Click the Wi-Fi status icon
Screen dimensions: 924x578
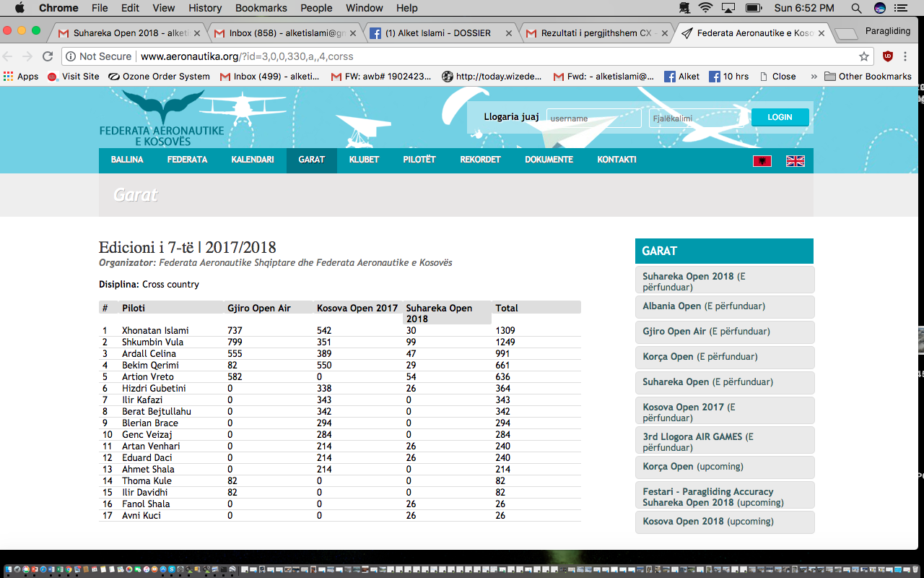click(705, 8)
